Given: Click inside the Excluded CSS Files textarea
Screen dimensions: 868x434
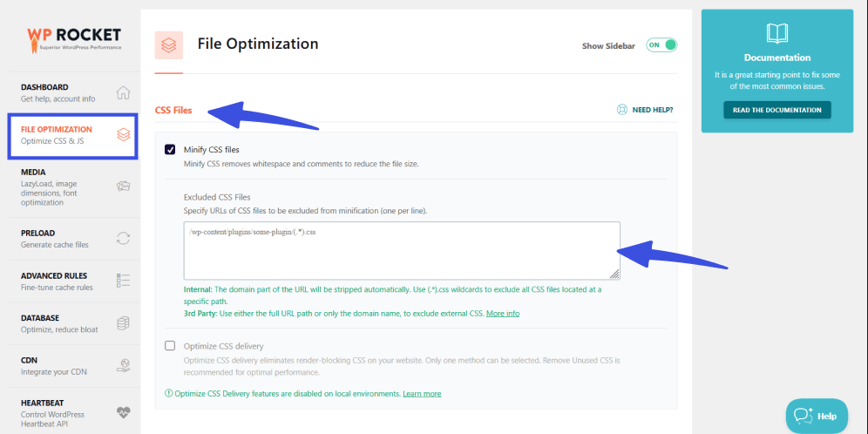Looking at the screenshot, I should click(402, 250).
